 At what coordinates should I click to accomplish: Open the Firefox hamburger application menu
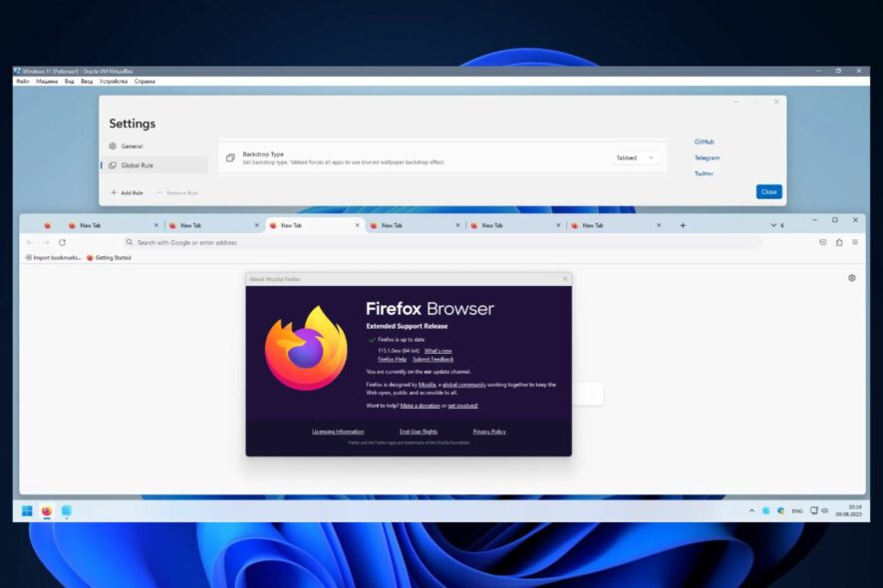click(855, 242)
